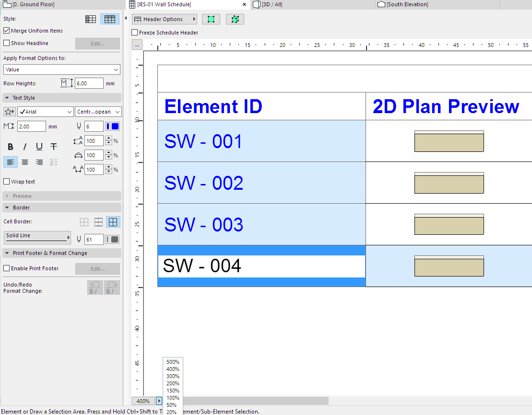
Task: Click the second green select-in-3D icon
Action: pos(235,19)
